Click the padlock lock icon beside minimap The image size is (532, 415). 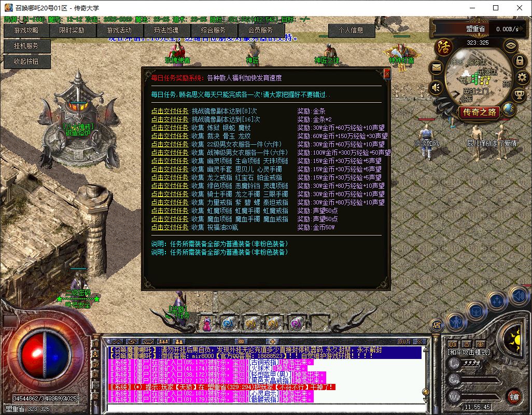520,61
